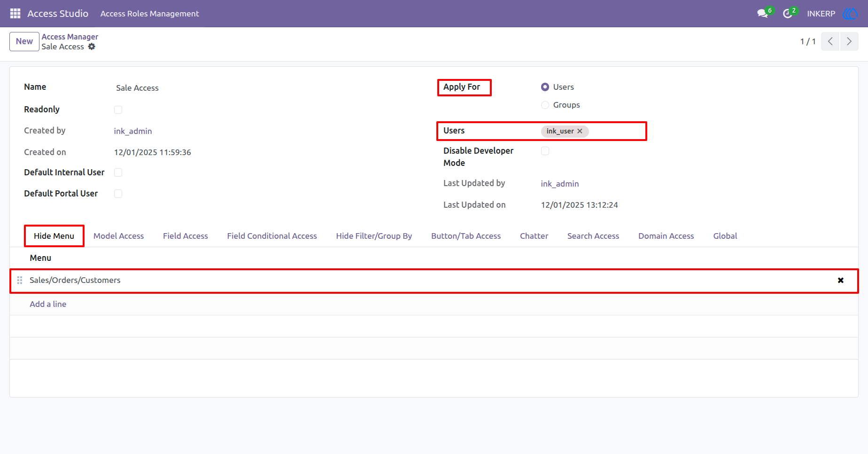
Task: Click the 1 / 1 pager counter
Action: click(x=808, y=41)
